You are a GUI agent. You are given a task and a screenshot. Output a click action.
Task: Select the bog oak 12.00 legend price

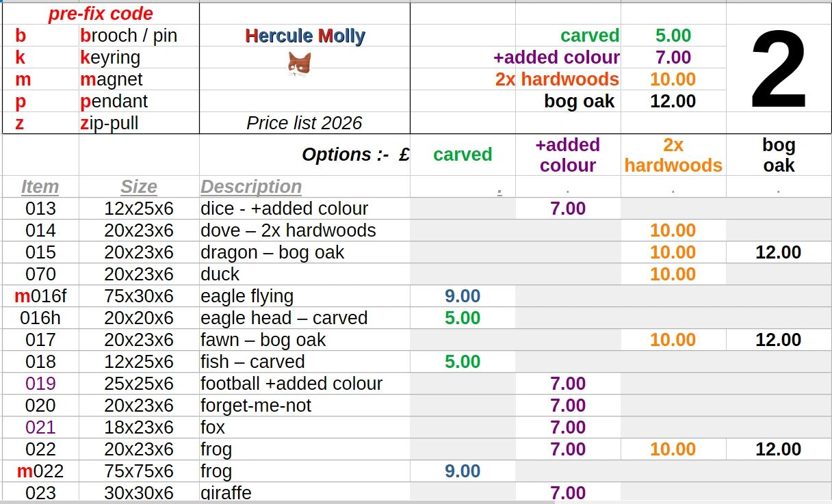pyautogui.click(x=673, y=101)
